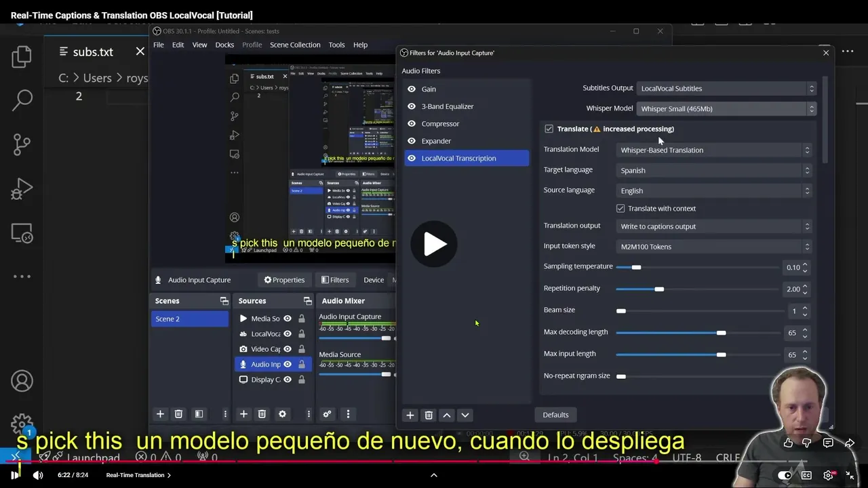Viewport: 868px width, 488px height.
Task: Uncheck the Translate checkbox
Action: [x=549, y=129]
